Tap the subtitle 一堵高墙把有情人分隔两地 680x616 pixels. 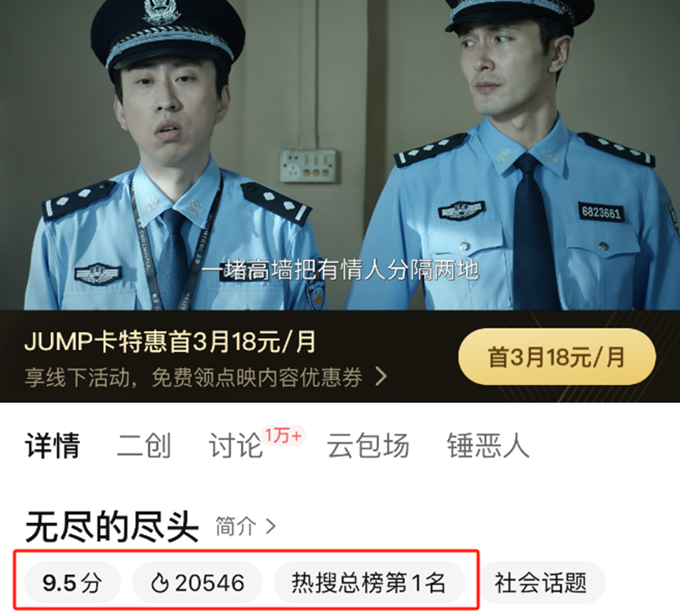tap(340, 270)
